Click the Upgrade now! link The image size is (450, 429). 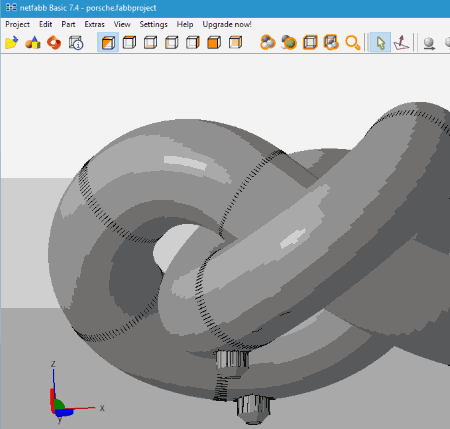point(227,24)
